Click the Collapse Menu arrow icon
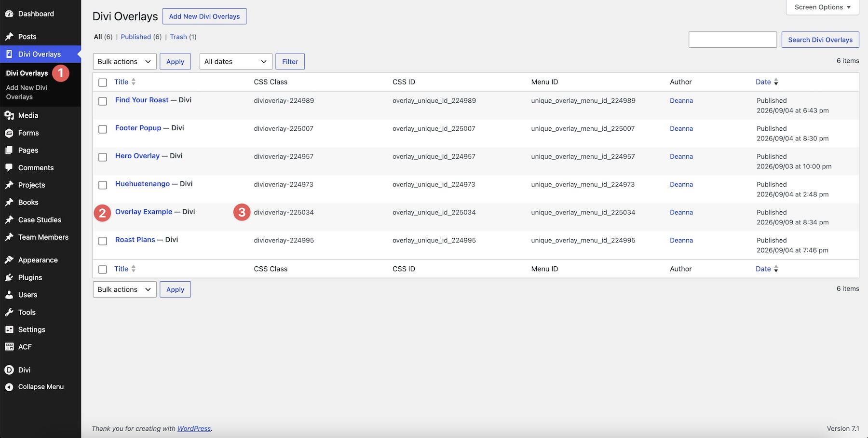 coord(9,387)
